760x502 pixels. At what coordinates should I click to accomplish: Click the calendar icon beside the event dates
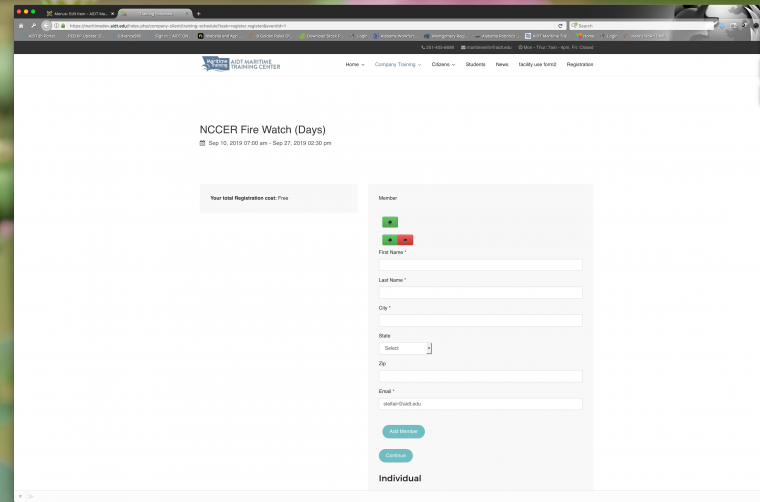pos(202,143)
